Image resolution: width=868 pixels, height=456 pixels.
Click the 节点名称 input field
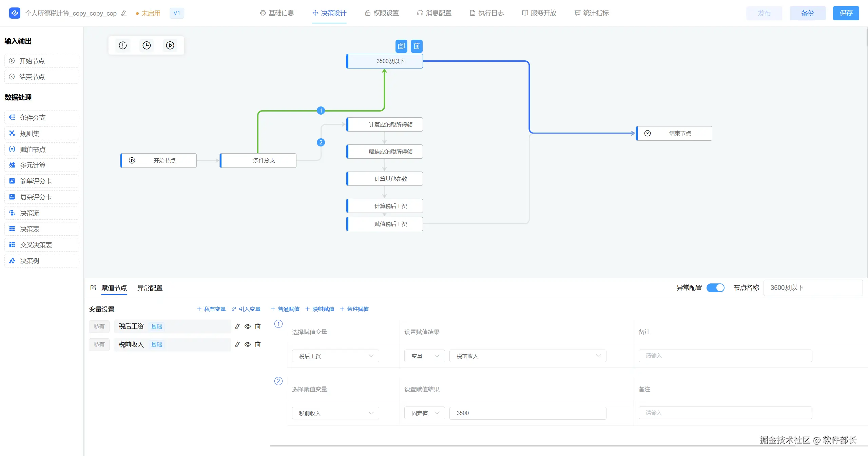coord(812,288)
